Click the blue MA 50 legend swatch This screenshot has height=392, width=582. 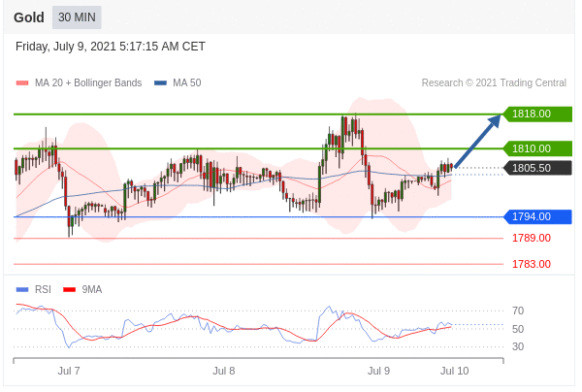[160, 83]
